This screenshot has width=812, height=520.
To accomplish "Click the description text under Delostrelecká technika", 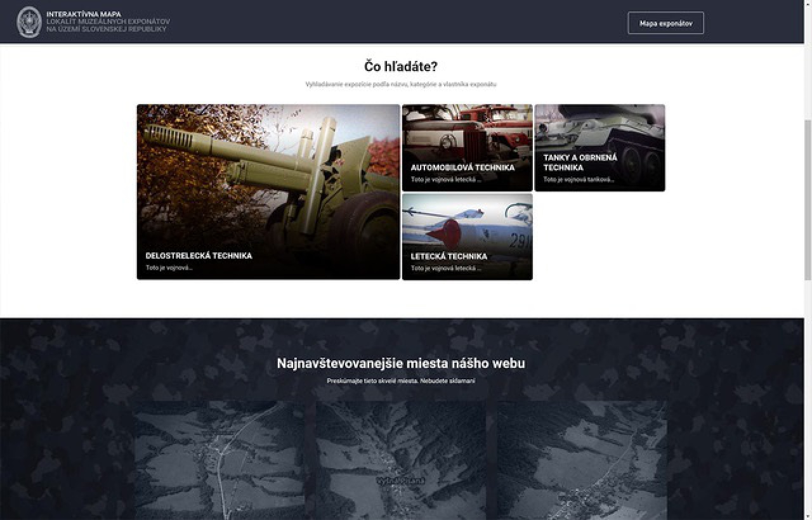I will [x=169, y=268].
